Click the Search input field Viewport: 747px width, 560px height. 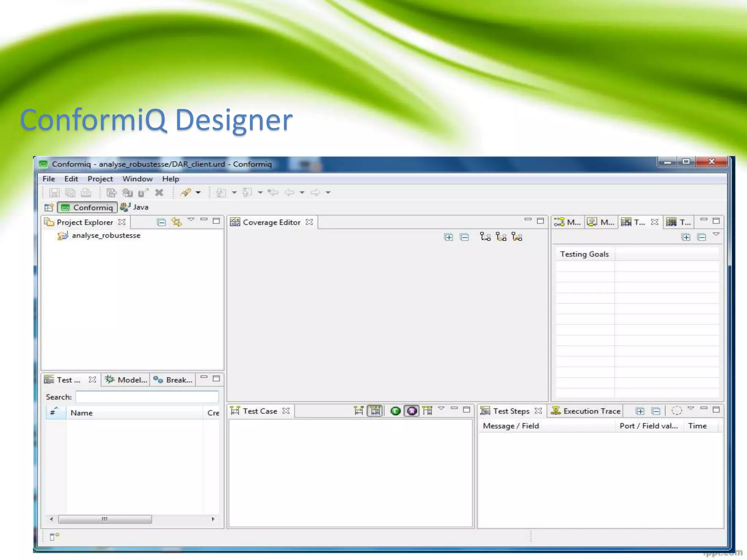[147, 397]
